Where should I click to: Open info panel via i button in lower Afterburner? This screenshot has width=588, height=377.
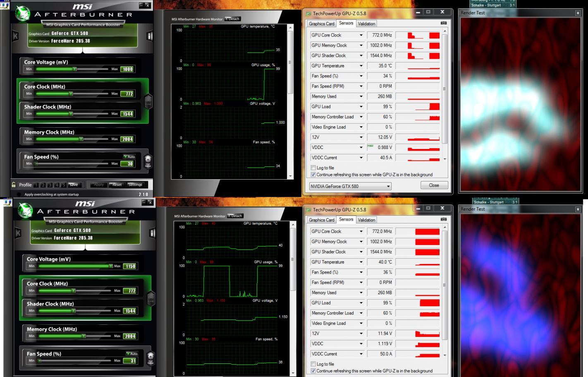pos(152,233)
